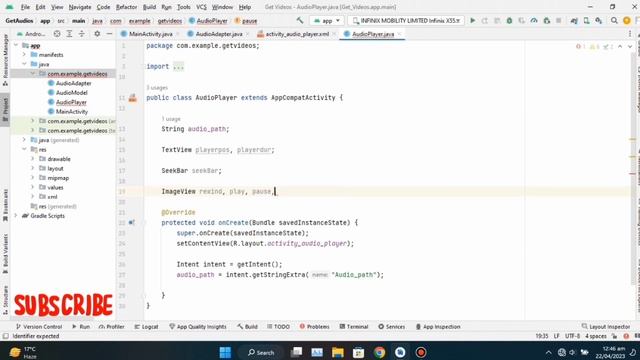640x360 pixels.
Task: Open File Explorer from taskbar
Action: coord(338,352)
